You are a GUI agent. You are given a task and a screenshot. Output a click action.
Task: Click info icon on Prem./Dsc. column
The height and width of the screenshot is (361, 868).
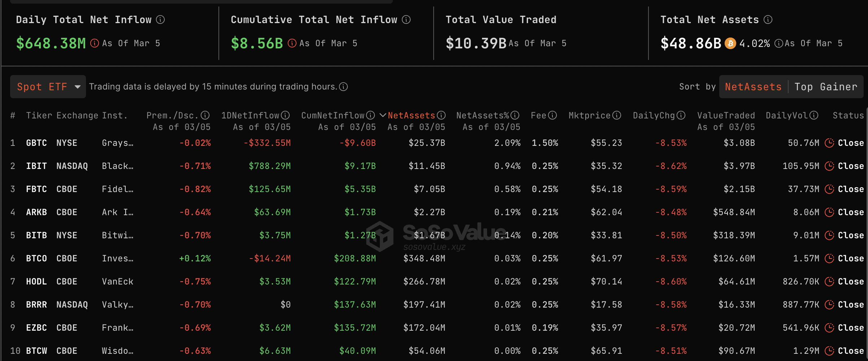click(205, 115)
